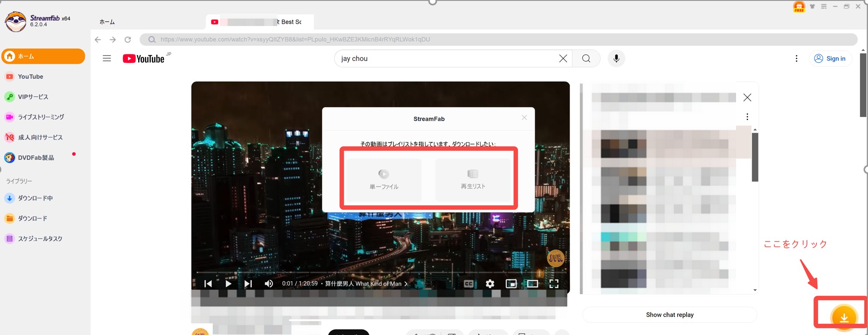Open the StreamFab skin shirt icon
868x335 pixels.
pyautogui.click(x=812, y=6)
